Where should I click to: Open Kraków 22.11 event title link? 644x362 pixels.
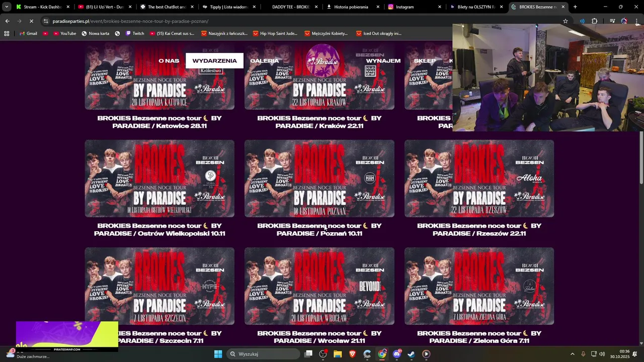click(x=319, y=122)
